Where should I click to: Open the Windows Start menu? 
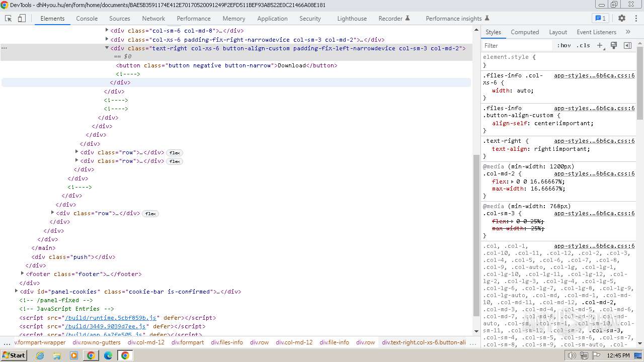[14, 355]
